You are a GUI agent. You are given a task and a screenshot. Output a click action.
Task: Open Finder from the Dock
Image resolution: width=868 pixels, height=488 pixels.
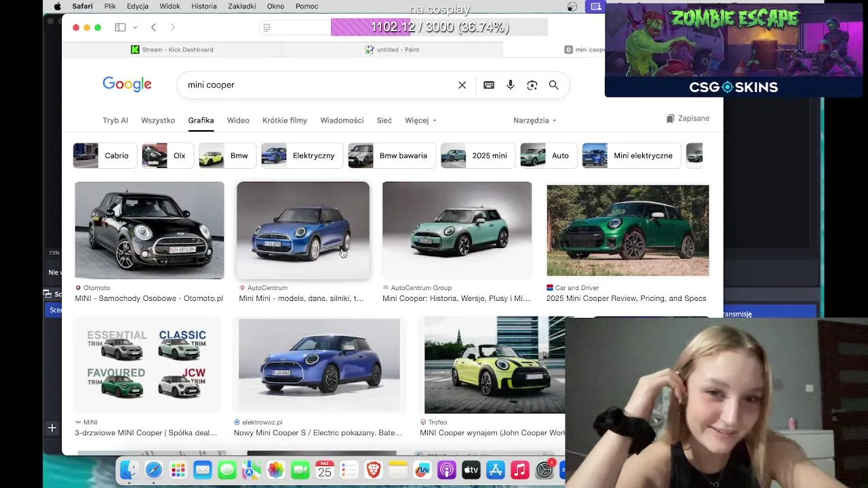(130, 470)
